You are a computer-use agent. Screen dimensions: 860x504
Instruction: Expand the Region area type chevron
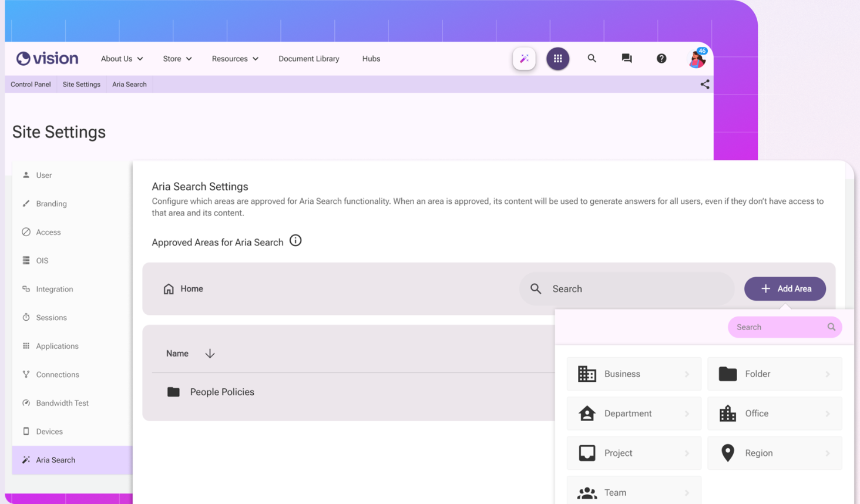[828, 453]
